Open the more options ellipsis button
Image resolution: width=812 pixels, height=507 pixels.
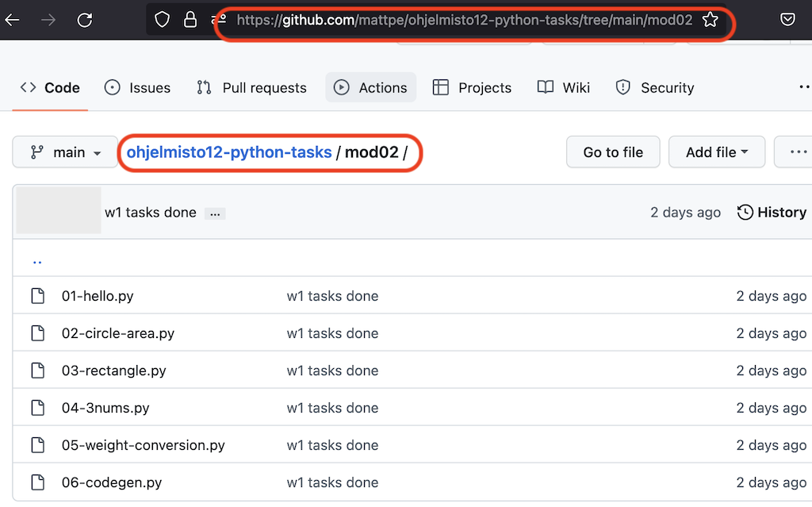[x=795, y=152]
